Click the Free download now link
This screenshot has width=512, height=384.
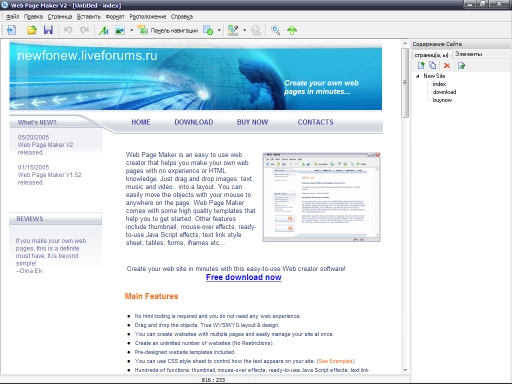point(244,277)
